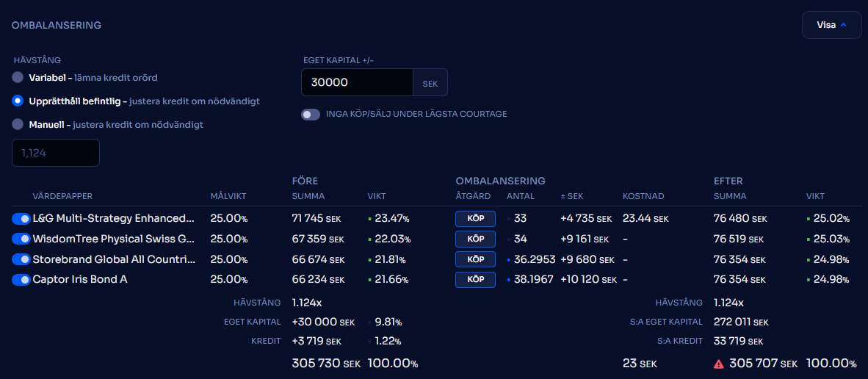This screenshot has height=379, width=868.
Task: Toggle off Storebrand Global All Countries row
Action: pyautogui.click(x=21, y=259)
